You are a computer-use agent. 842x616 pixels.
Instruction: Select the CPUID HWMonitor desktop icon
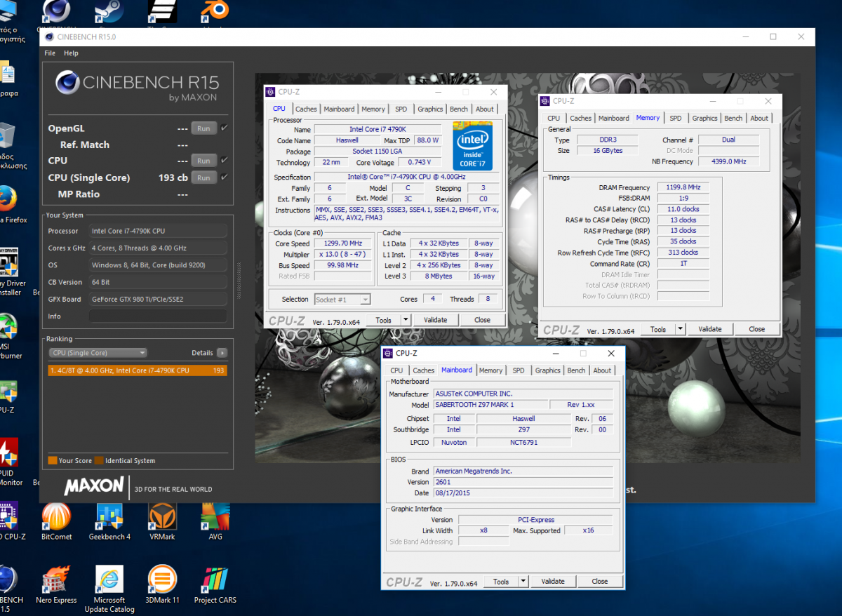[8, 462]
